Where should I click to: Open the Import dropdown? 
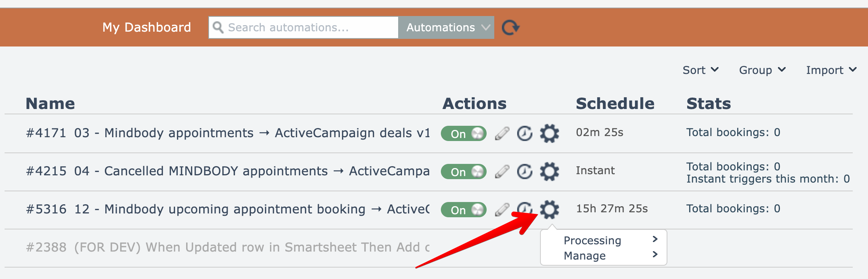point(831,70)
